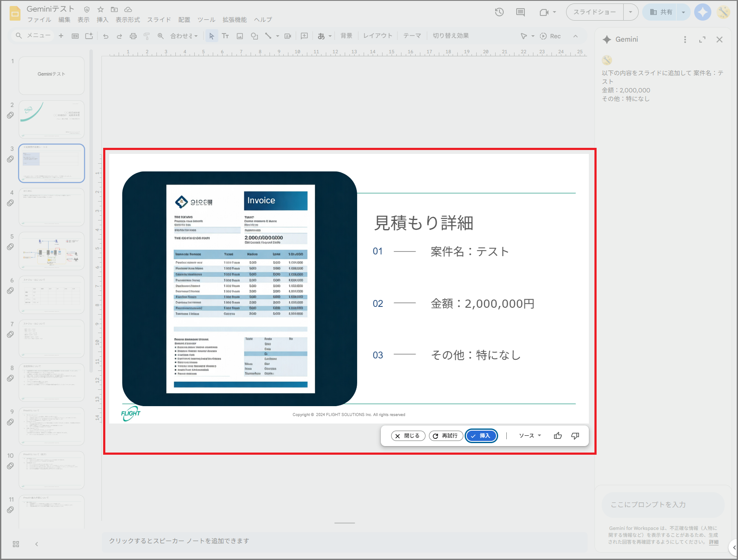Close the Gemini side panel
Image resolution: width=738 pixels, height=560 pixels.
(x=720, y=40)
